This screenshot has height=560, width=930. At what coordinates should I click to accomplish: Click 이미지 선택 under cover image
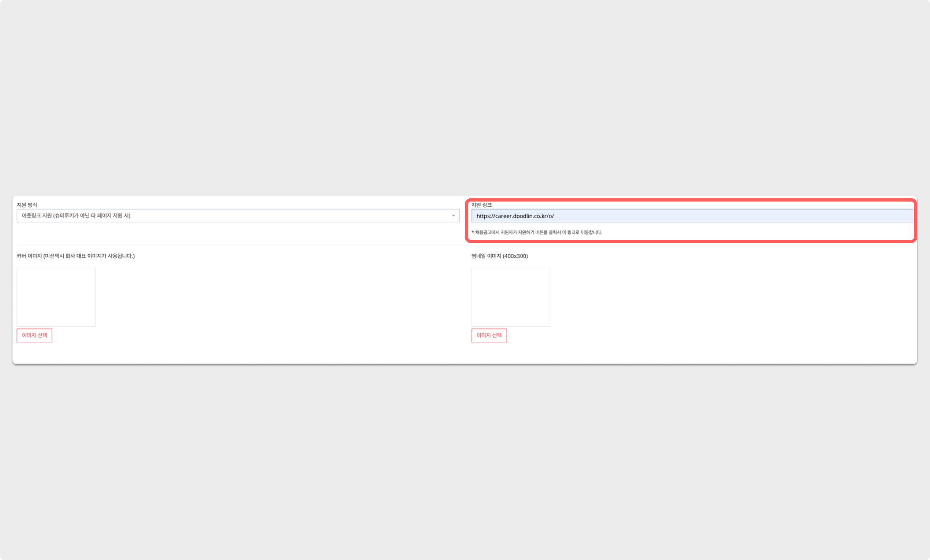pyautogui.click(x=34, y=335)
